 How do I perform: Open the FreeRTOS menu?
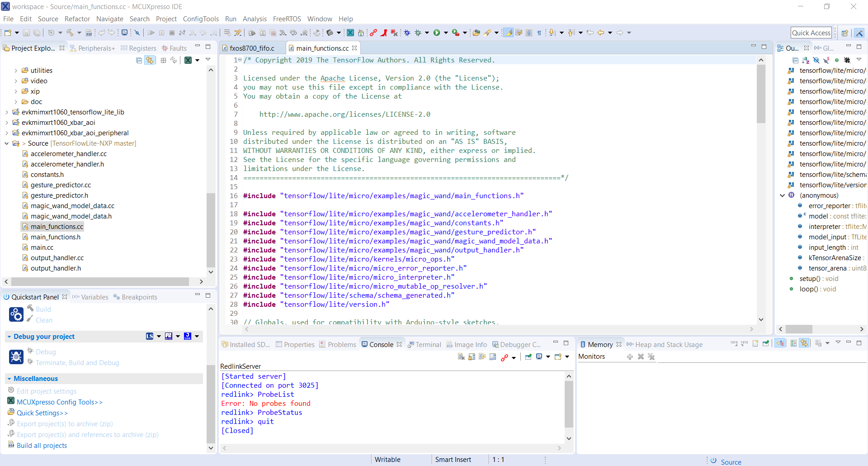pos(287,19)
